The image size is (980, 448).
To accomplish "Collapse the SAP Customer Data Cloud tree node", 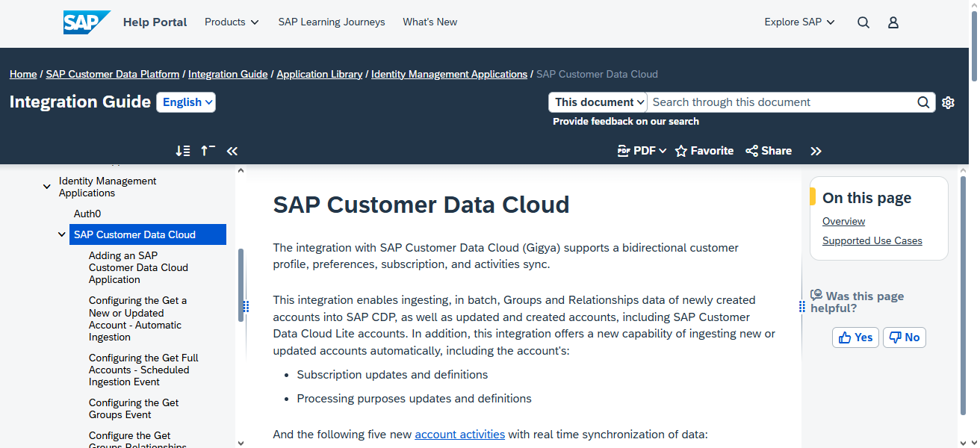I will [x=62, y=234].
